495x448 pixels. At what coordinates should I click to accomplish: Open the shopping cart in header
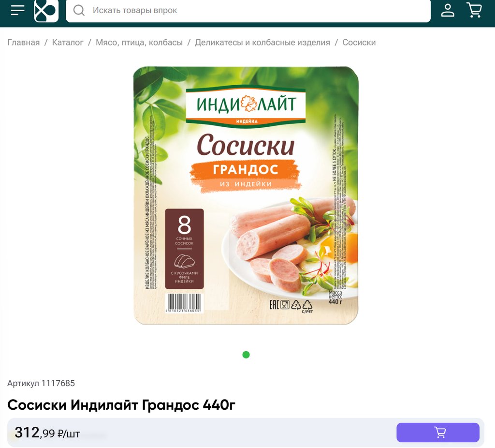[474, 10]
